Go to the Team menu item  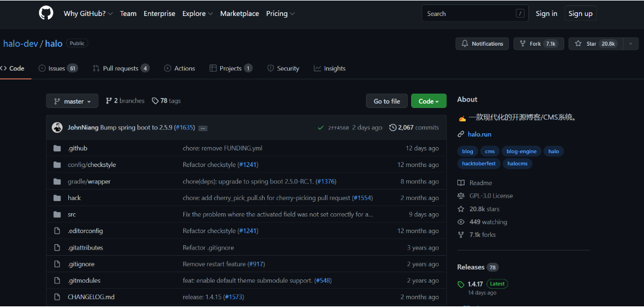coord(128,14)
